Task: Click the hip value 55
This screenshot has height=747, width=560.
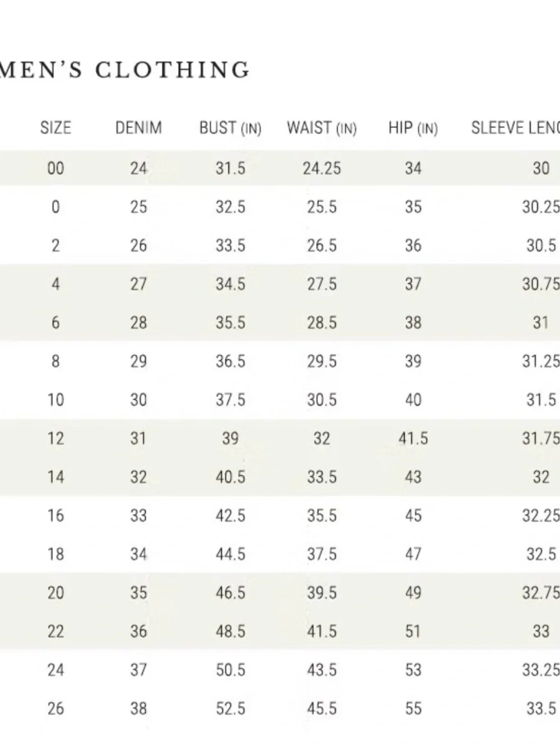Action: click(413, 709)
